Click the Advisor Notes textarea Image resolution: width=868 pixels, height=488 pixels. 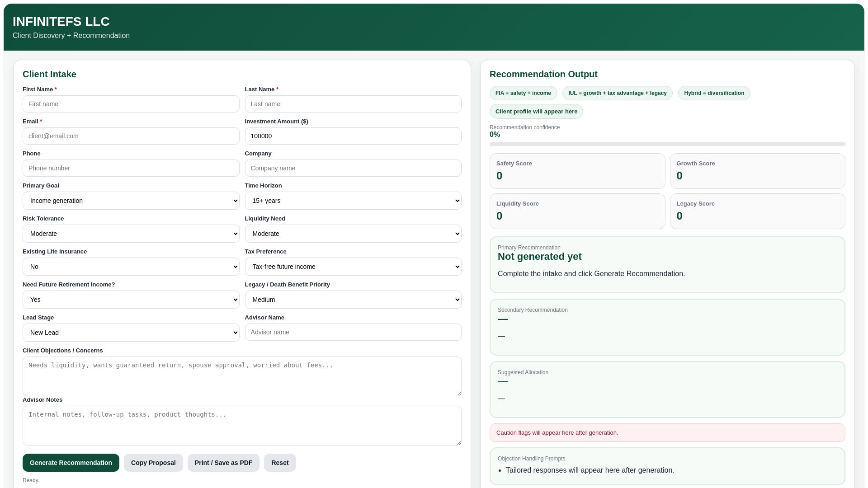coord(242,426)
